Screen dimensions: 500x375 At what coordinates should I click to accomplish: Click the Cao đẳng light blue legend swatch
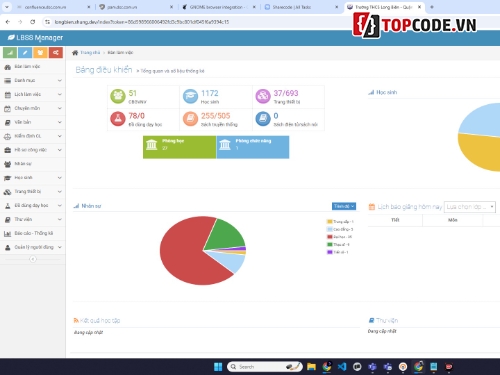pos(330,229)
